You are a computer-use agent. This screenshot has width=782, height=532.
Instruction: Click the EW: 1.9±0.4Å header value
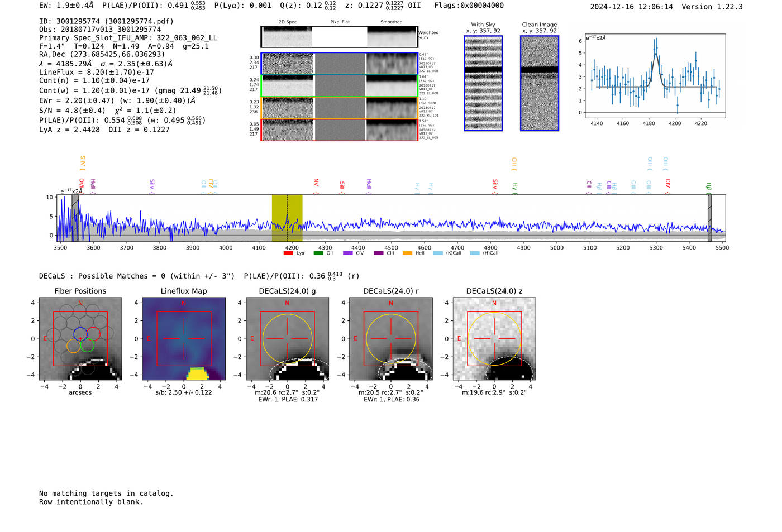66,6
